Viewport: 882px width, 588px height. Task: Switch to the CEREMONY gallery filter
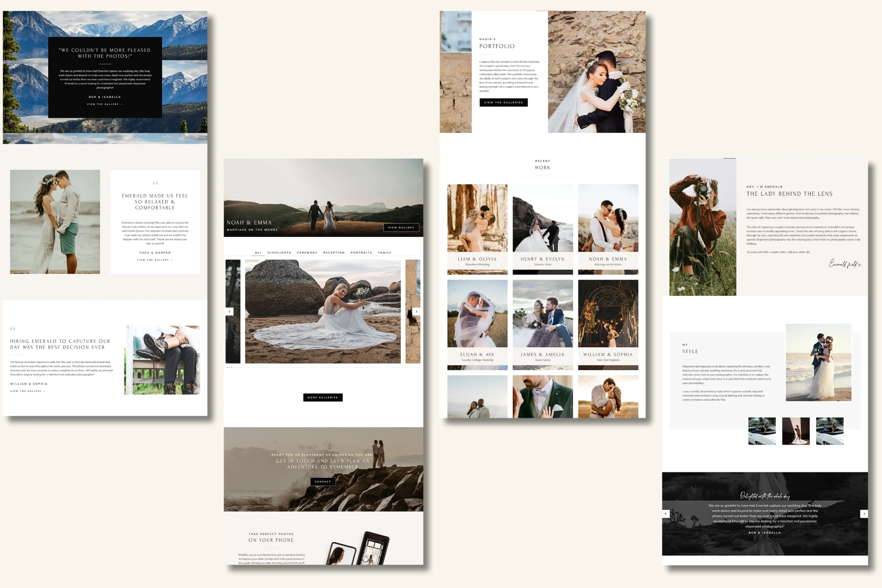click(307, 252)
